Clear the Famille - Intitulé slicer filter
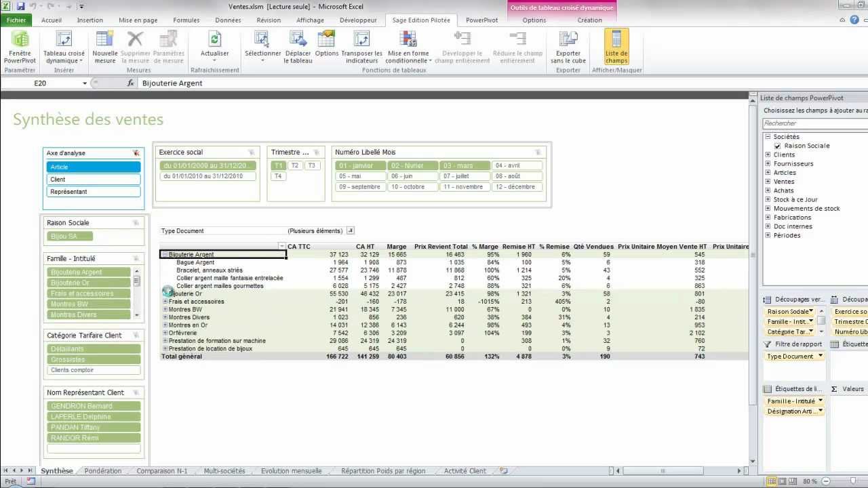 136,259
